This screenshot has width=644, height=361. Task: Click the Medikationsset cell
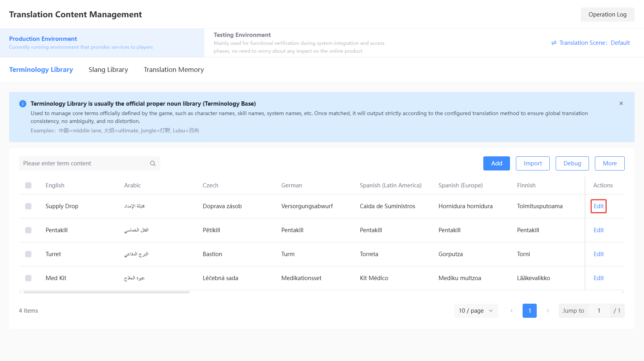tap(301, 278)
